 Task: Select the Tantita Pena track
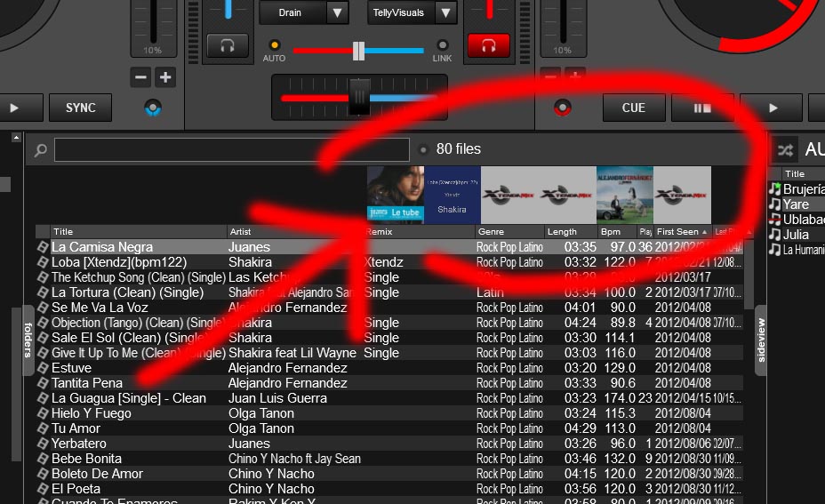coord(389,383)
